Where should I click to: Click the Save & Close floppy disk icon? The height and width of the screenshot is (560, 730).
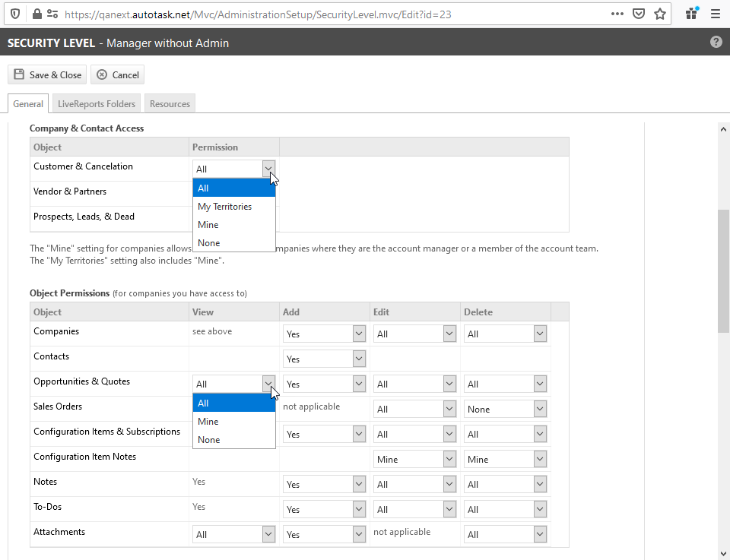(19, 74)
